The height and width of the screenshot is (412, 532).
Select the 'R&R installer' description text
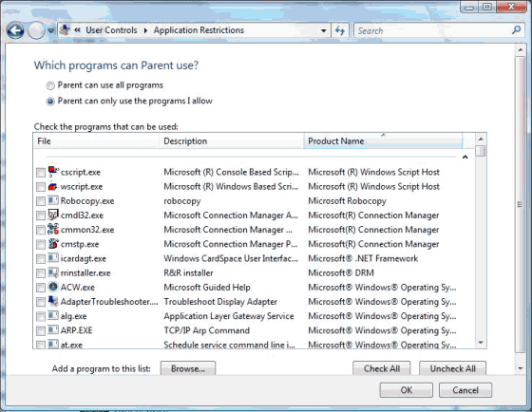coord(188,272)
